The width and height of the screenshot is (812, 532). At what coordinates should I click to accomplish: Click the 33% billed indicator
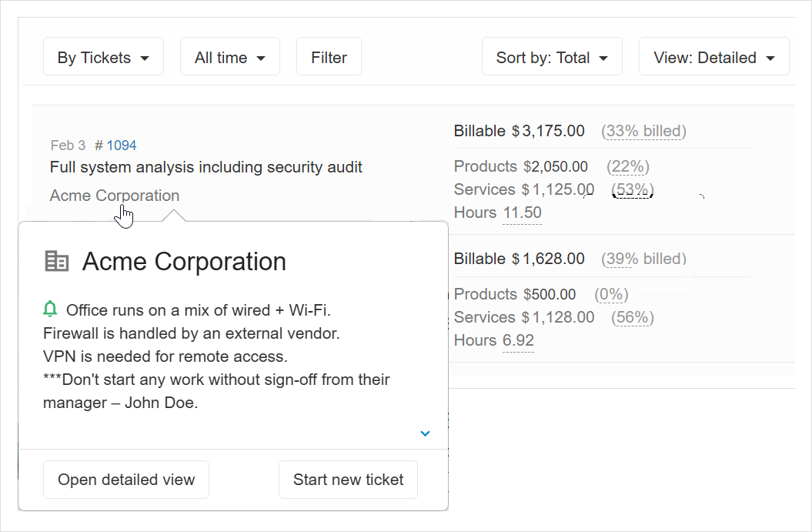(x=643, y=131)
